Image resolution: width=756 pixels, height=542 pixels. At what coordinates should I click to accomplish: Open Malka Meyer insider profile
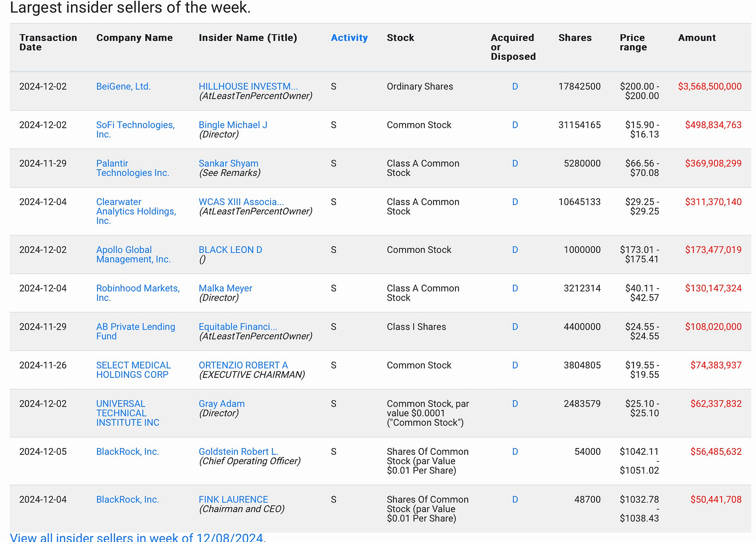coord(225,288)
